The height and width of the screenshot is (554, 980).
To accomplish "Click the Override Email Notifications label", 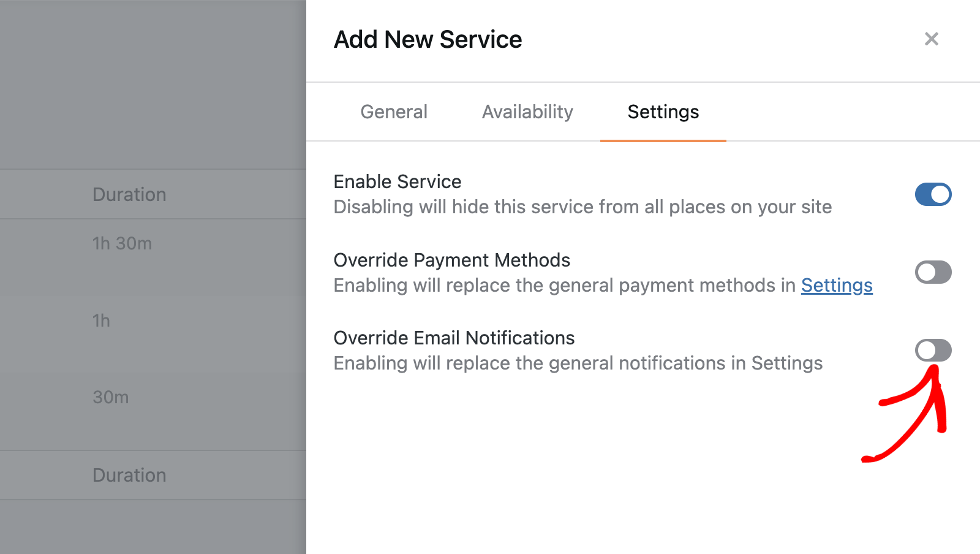I will [454, 338].
